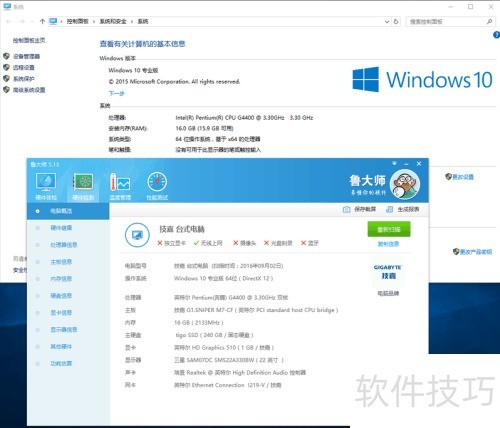Click the blue help icon in the System window
The width and height of the screenshot is (500, 428).
point(496,35)
